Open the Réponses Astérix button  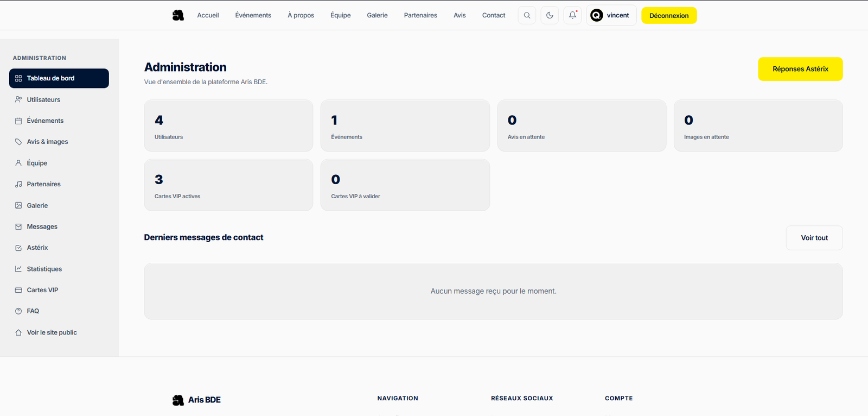click(800, 69)
